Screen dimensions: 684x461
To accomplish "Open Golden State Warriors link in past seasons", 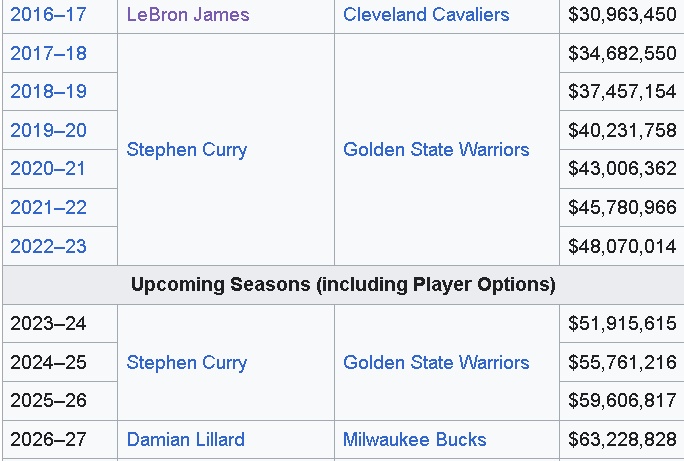I will pyautogui.click(x=436, y=150).
